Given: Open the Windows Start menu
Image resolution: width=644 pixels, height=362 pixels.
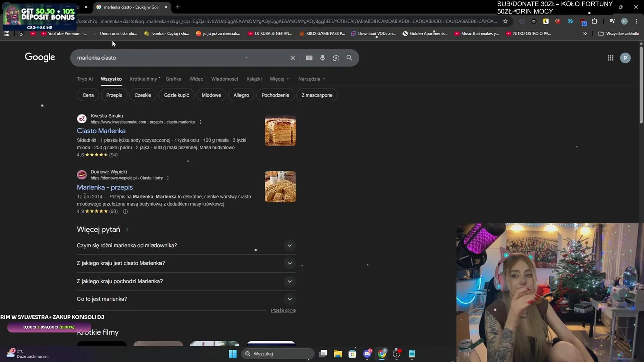Looking at the screenshot, I should 232,354.
